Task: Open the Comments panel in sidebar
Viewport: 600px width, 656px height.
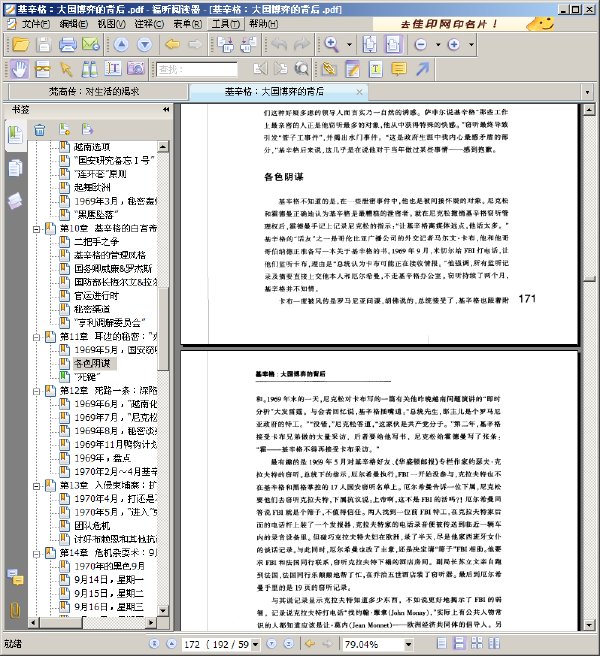Action: tap(16, 577)
